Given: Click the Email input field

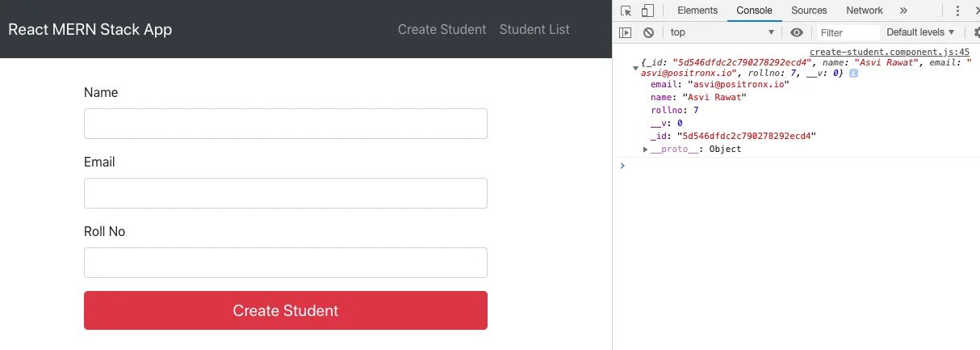Looking at the screenshot, I should pyautogui.click(x=286, y=193).
